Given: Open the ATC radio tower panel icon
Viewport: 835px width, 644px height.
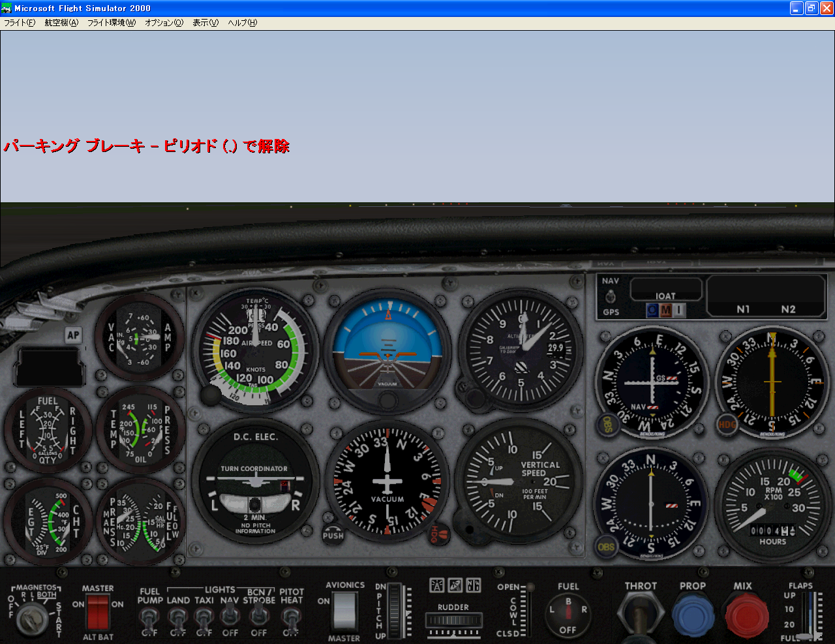Looking at the screenshot, I should [436, 585].
